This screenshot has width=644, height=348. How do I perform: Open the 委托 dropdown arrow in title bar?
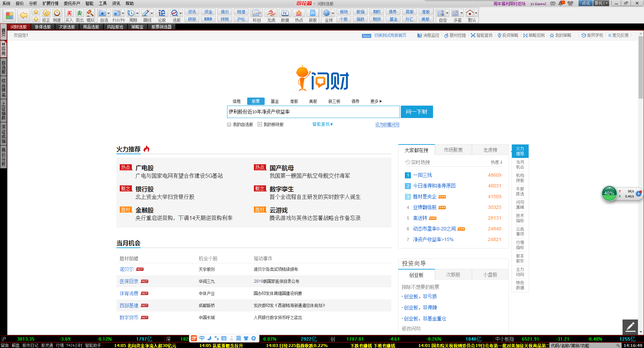click(606, 3)
